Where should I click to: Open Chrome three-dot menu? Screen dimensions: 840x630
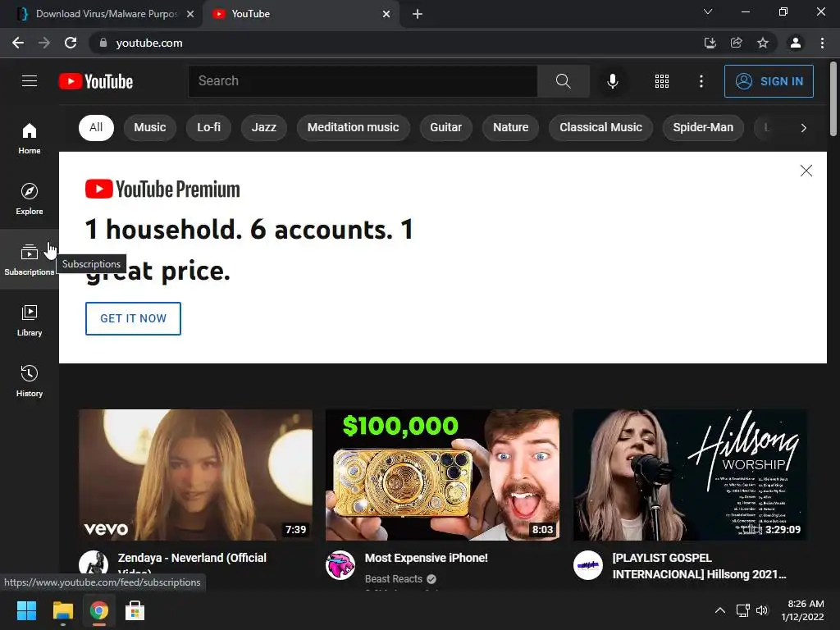(822, 43)
